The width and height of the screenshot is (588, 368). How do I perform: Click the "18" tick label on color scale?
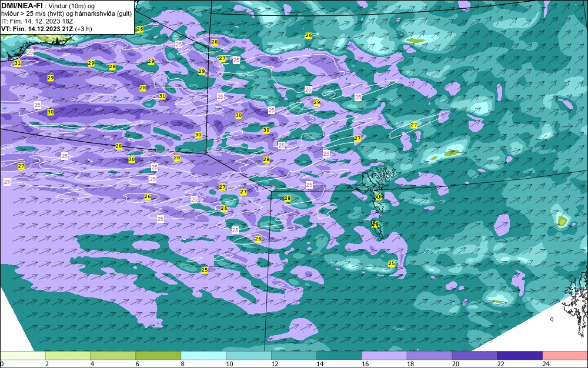(410, 364)
